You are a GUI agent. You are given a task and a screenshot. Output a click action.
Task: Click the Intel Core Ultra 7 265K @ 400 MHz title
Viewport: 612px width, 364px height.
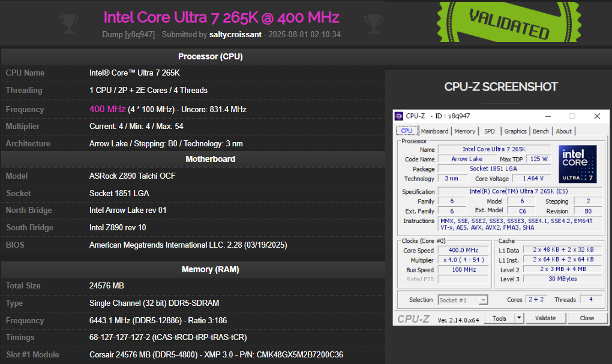pos(221,17)
